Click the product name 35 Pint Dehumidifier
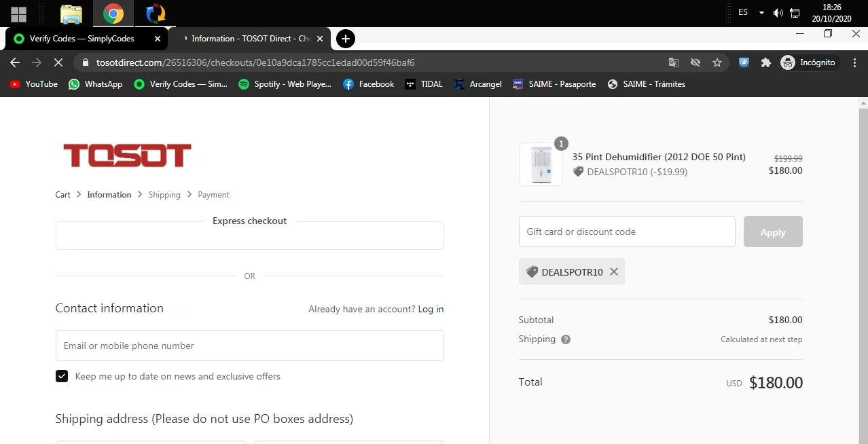 (659, 157)
